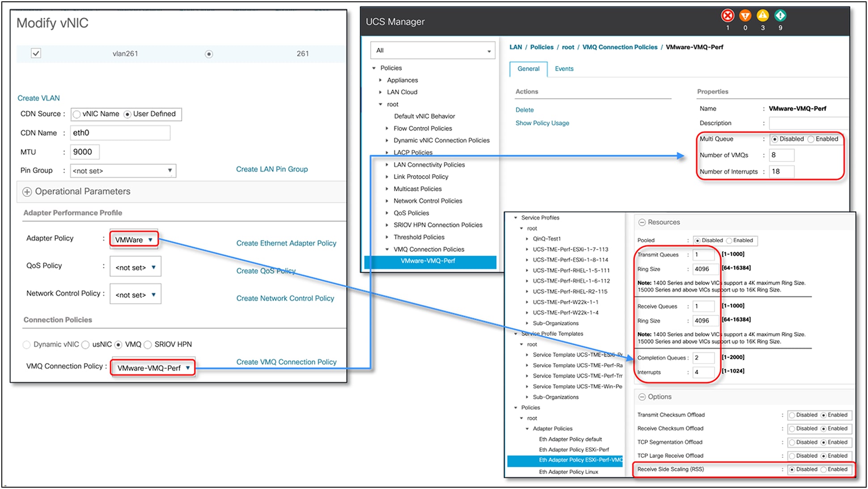This screenshot has height=489, width=868.
Task: Click the Number of VMQs field
Action: pyautogui.click(x=781, y=155)
